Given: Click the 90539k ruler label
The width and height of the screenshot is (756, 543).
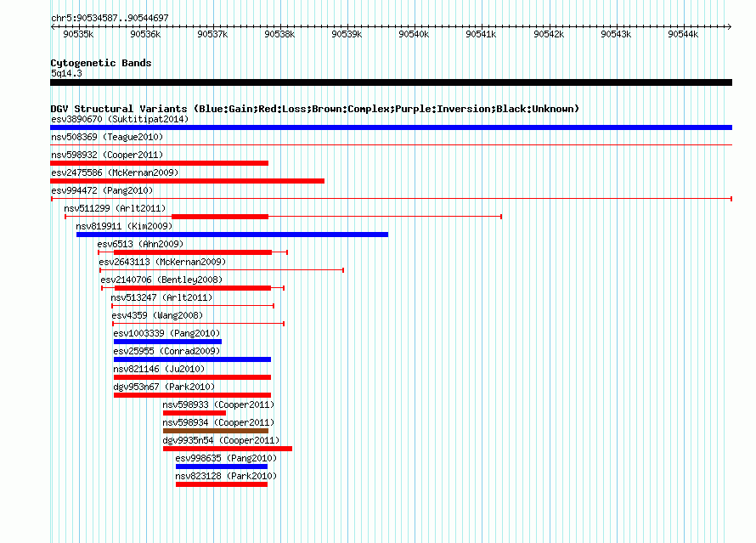Looking at the screenshot, I should pyautogui.click(x=347, y=34).
